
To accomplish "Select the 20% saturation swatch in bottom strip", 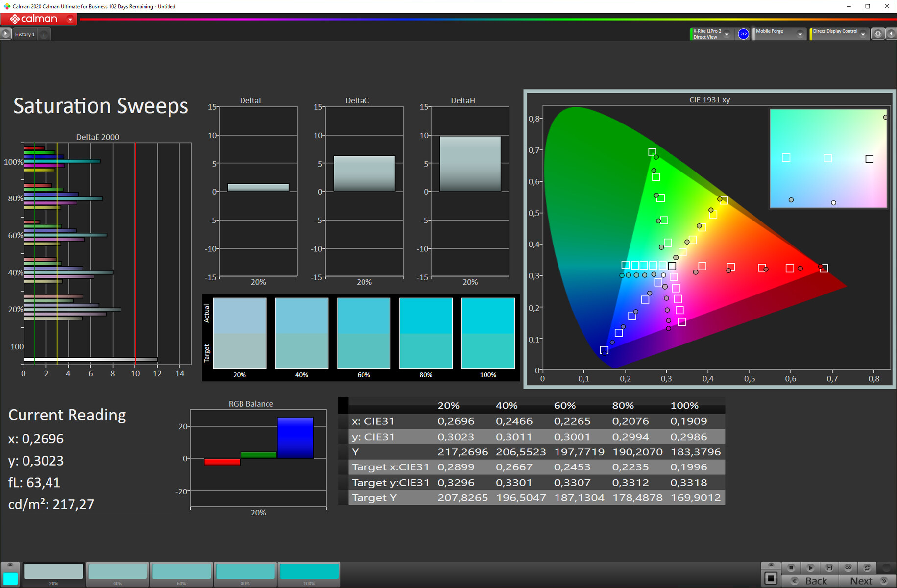I will pyautogui.click(x=54, y=574).
